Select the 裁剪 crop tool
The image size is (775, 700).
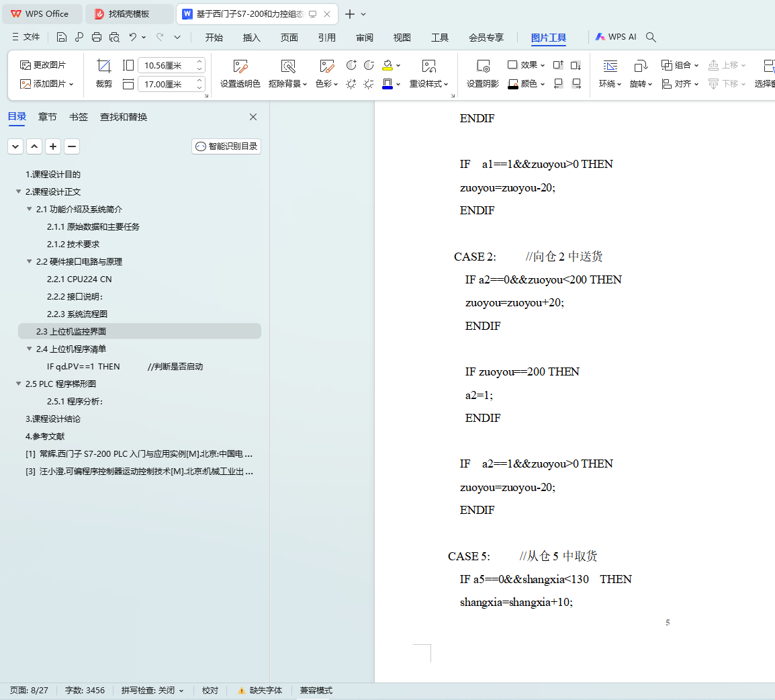coord(104,73)
